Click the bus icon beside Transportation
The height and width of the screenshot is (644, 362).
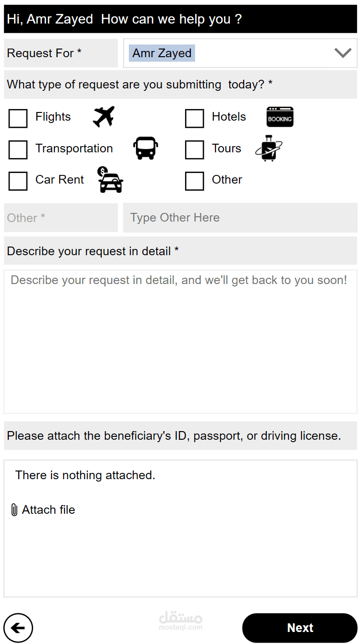(145, 148)
